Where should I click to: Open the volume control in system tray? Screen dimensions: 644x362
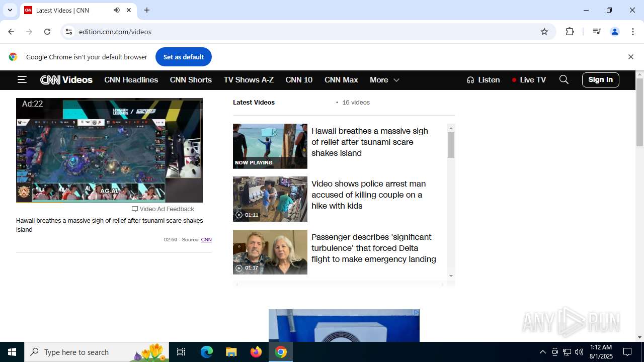pyautogui.click(x=579, y=352)
